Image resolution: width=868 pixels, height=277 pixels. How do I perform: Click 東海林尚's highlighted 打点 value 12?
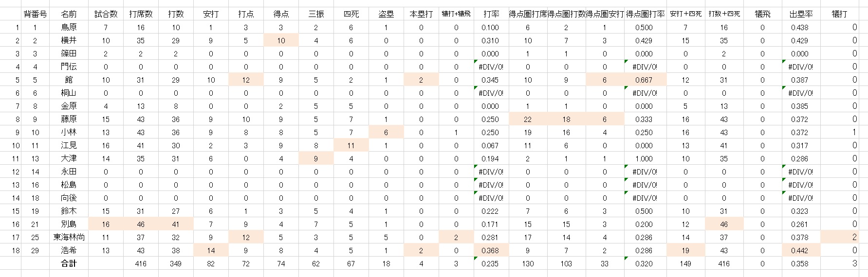pos(246,237)
